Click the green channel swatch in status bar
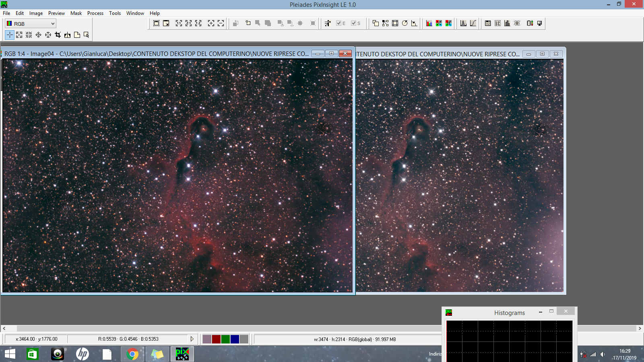Viewport: 644px width, 362px height. click(225, 339)
